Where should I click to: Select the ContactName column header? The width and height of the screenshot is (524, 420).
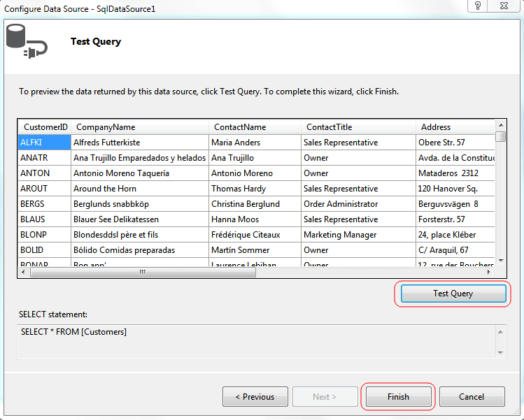255,127
